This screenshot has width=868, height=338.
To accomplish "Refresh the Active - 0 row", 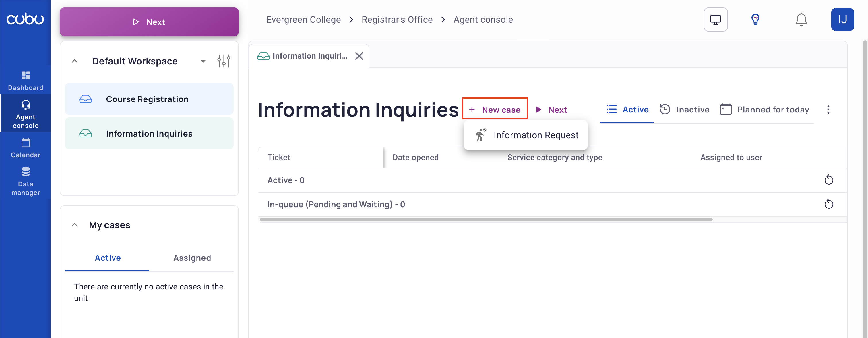I will (829, 180).
